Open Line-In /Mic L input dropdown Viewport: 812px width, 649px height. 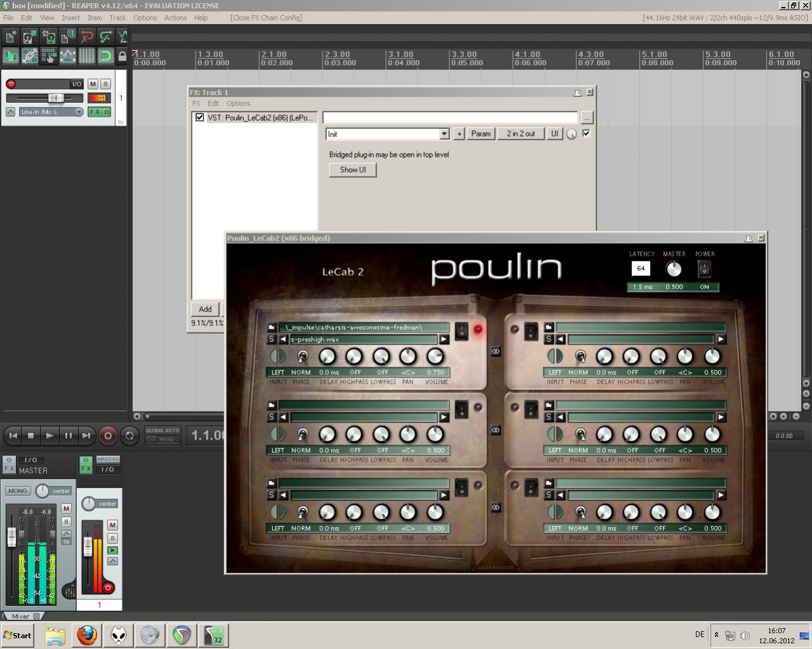51,112
